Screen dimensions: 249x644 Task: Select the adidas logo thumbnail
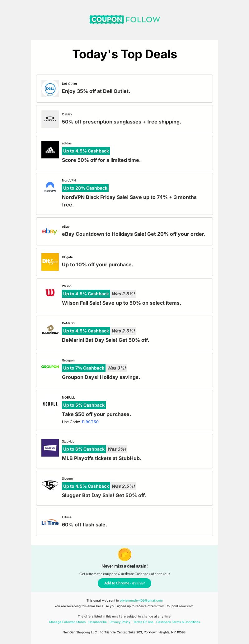coord(50,150)
